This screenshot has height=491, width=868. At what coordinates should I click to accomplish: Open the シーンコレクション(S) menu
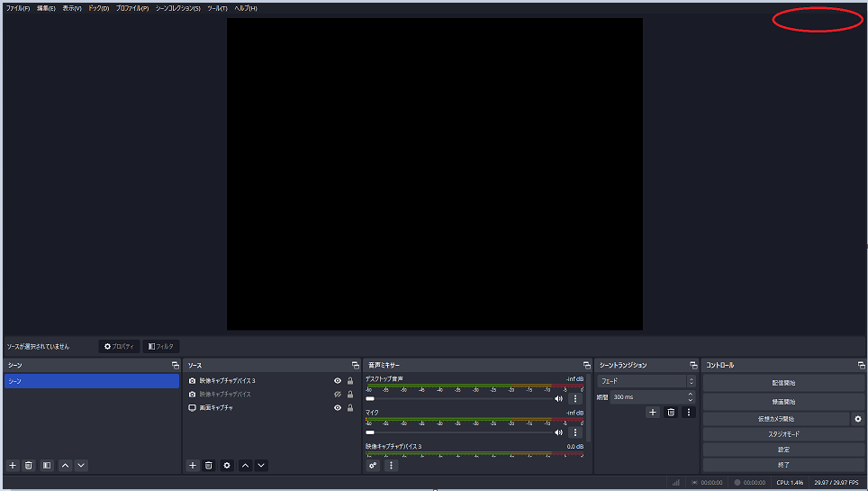tap(177, 8)
